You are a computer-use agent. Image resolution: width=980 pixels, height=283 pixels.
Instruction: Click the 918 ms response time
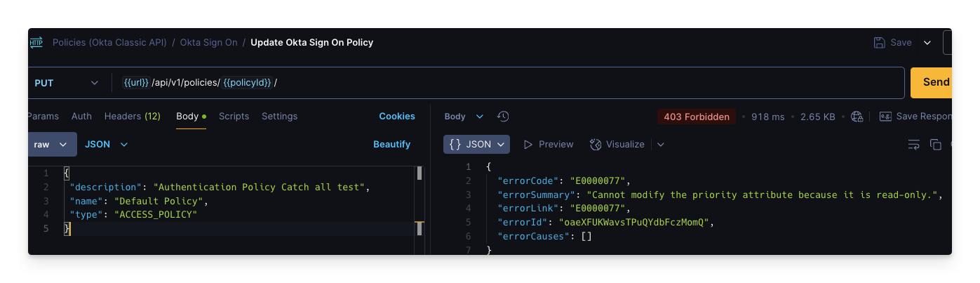pos(767,117)
